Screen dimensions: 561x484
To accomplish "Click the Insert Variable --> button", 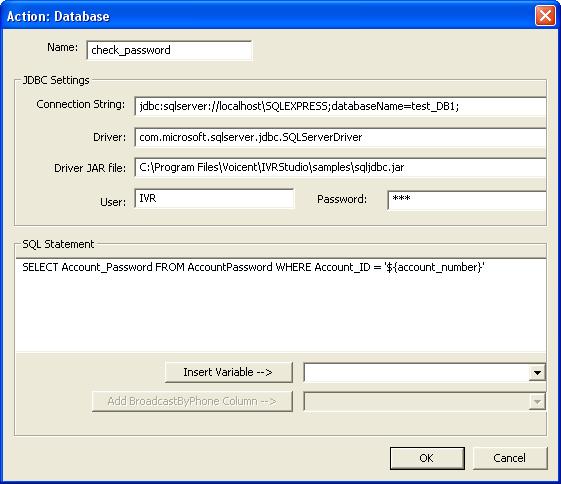I will coord(229,372).
